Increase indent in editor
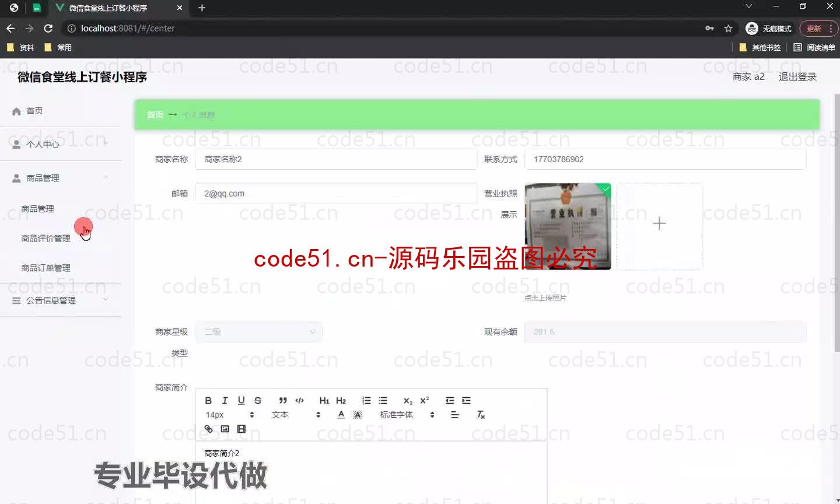The image size is (840, 504). 466,400
